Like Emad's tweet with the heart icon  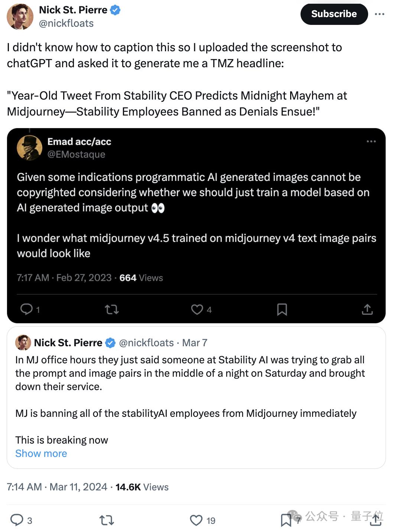pyautogui.click(x=197, y=309)
